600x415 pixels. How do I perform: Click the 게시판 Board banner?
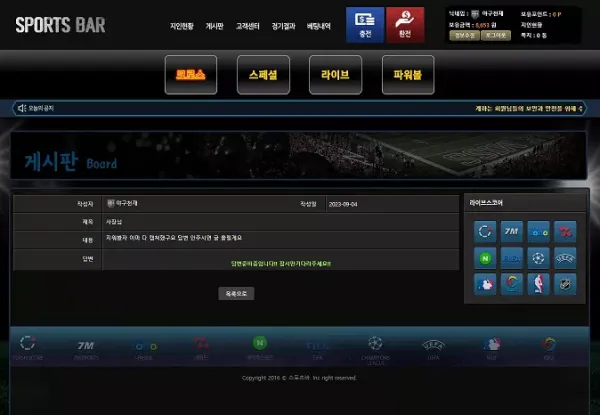click(298, 156)
